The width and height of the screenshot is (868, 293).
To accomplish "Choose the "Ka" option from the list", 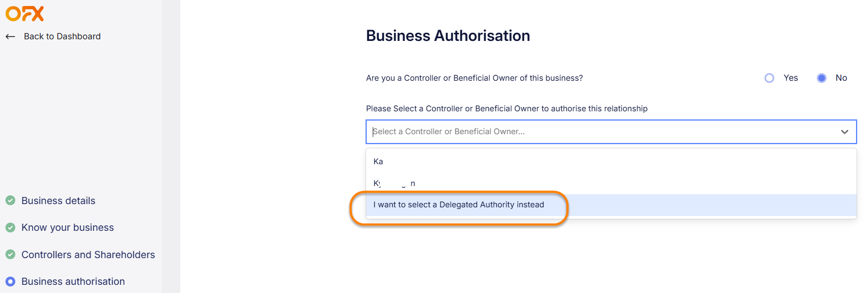I will tap(379, 162).
